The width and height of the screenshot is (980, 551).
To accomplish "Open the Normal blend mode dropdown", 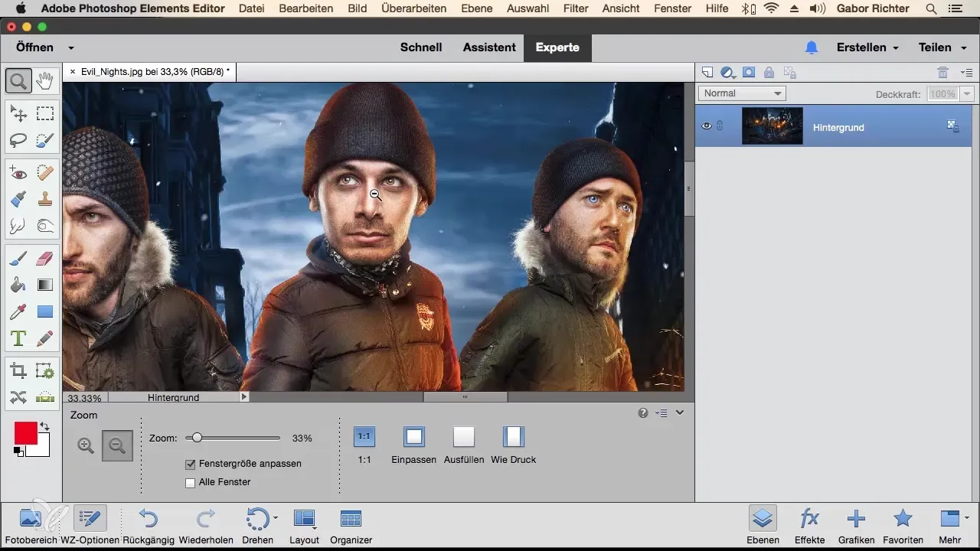I will [742, 93].
